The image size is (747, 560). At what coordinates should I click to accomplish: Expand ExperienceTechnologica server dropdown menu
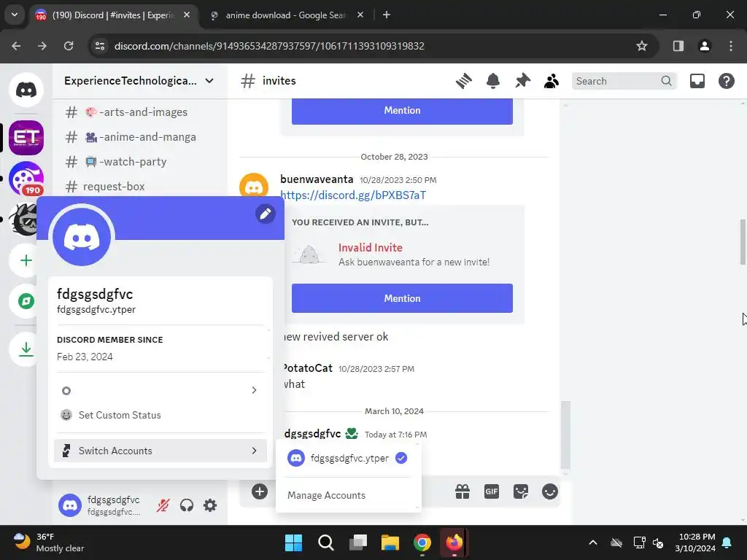pos(209,81)
